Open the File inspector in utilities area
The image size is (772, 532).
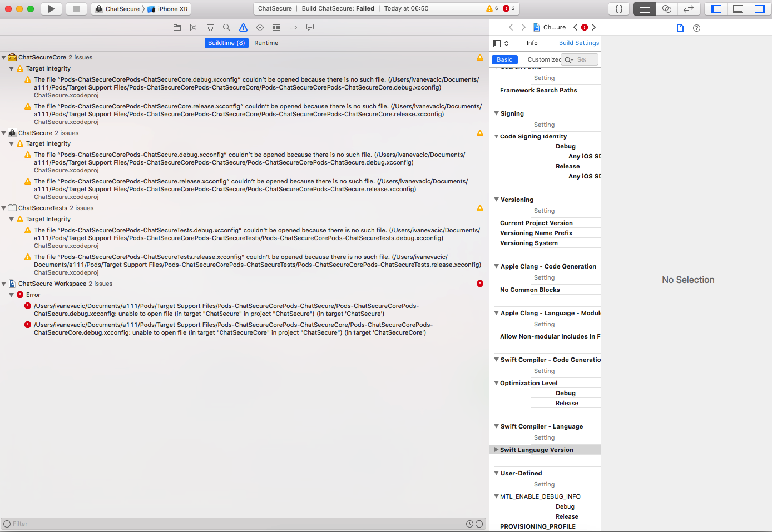tap(680, 27)
